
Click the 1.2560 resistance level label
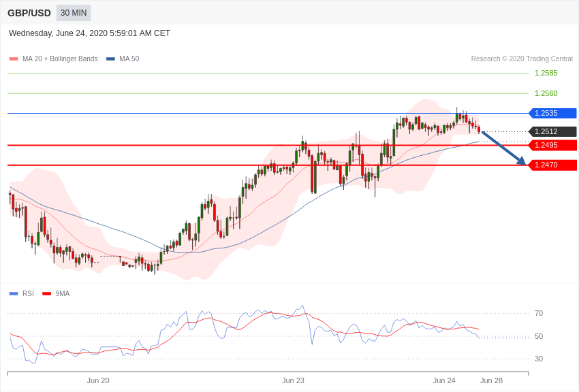click(546, 93)
